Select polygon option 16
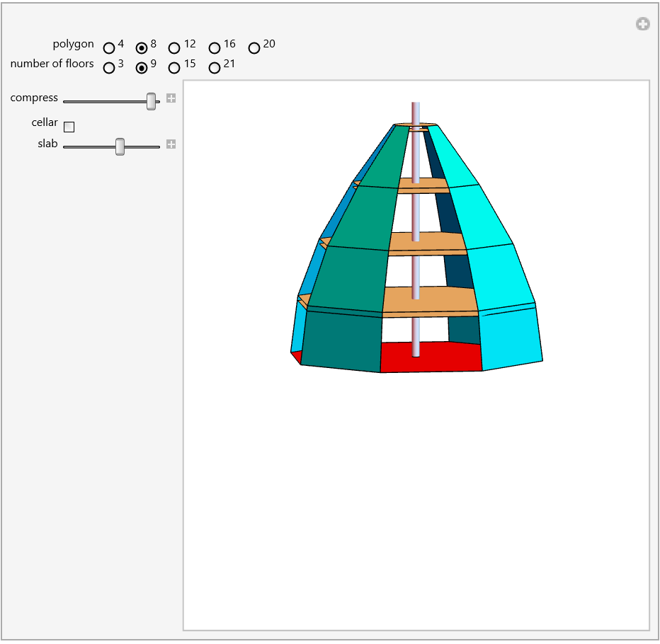 click(215, 48)
